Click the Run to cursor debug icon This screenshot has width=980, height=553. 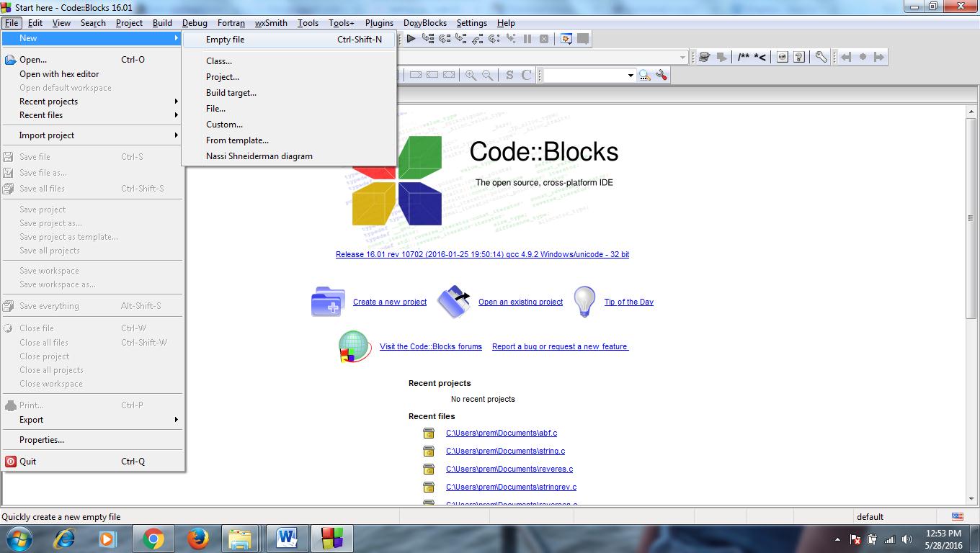click(x=428, y=39)
